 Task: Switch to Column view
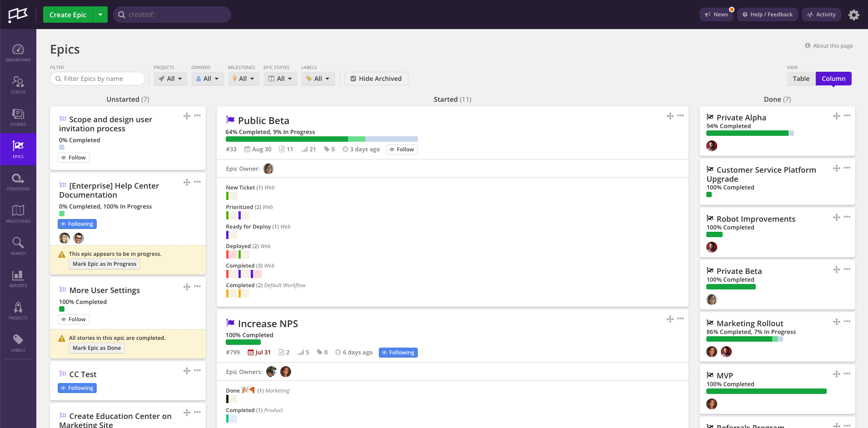pyautogui.click(x=833, y=79)
